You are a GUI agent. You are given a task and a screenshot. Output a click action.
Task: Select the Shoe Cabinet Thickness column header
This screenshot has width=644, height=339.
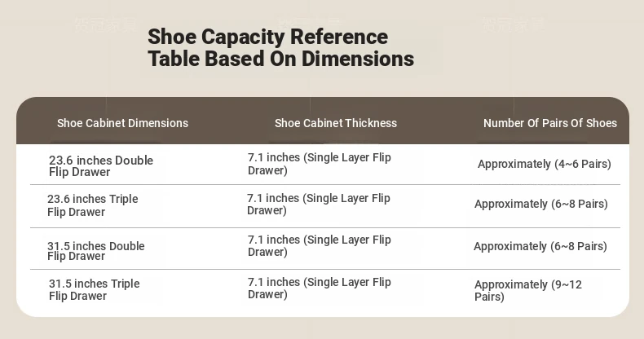[x=336, y=123]
